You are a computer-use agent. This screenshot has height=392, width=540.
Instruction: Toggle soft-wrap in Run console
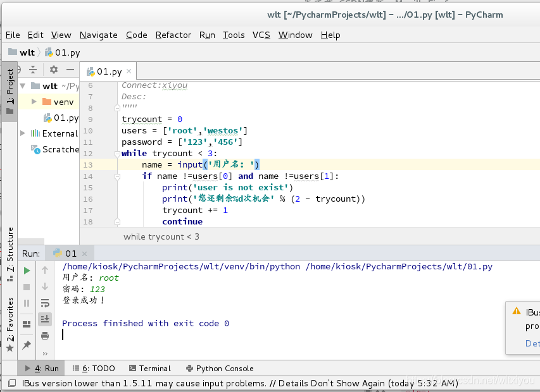[x=45, y=303]
